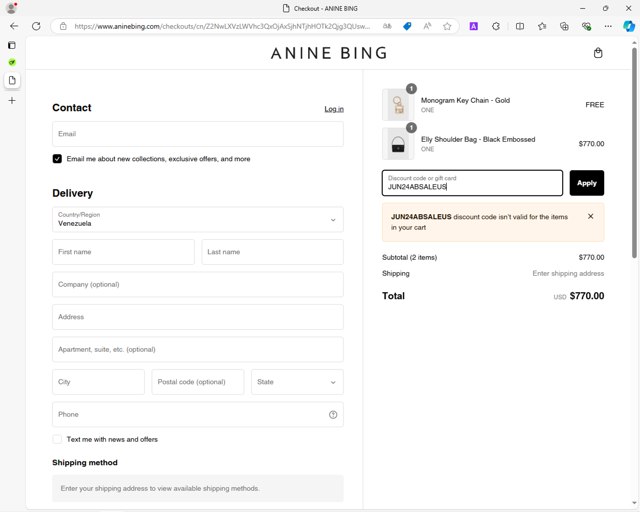Focus the Email input field

click(198, 134)
